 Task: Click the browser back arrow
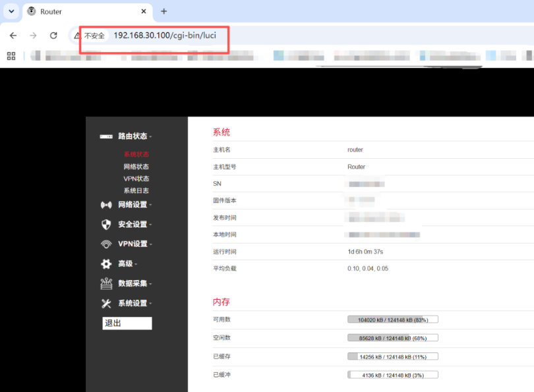coord(13,36)
